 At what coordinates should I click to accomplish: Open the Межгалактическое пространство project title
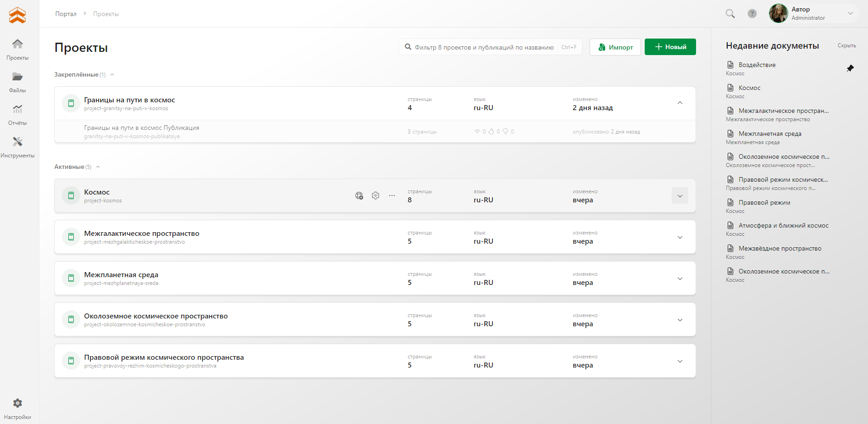(x=142, y=233)
